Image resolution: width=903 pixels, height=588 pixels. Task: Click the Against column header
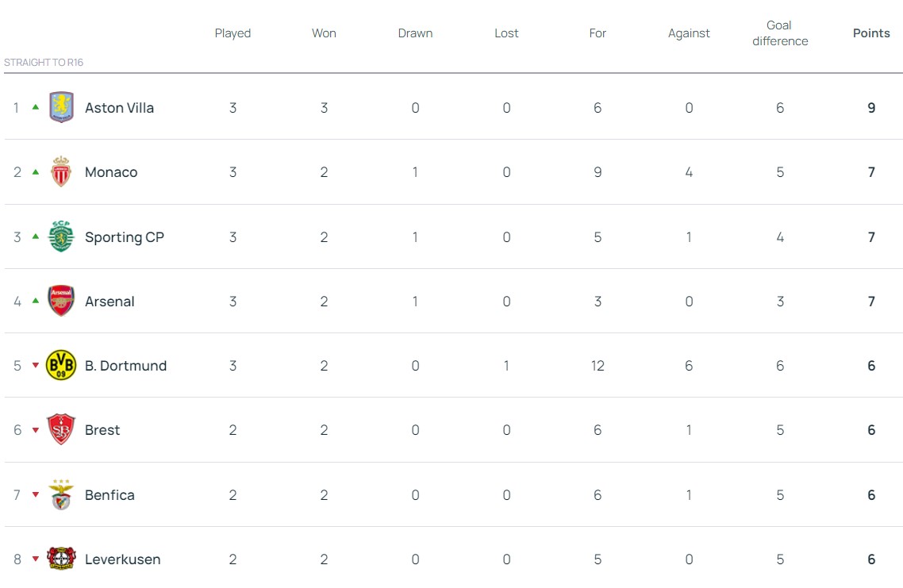689,33
